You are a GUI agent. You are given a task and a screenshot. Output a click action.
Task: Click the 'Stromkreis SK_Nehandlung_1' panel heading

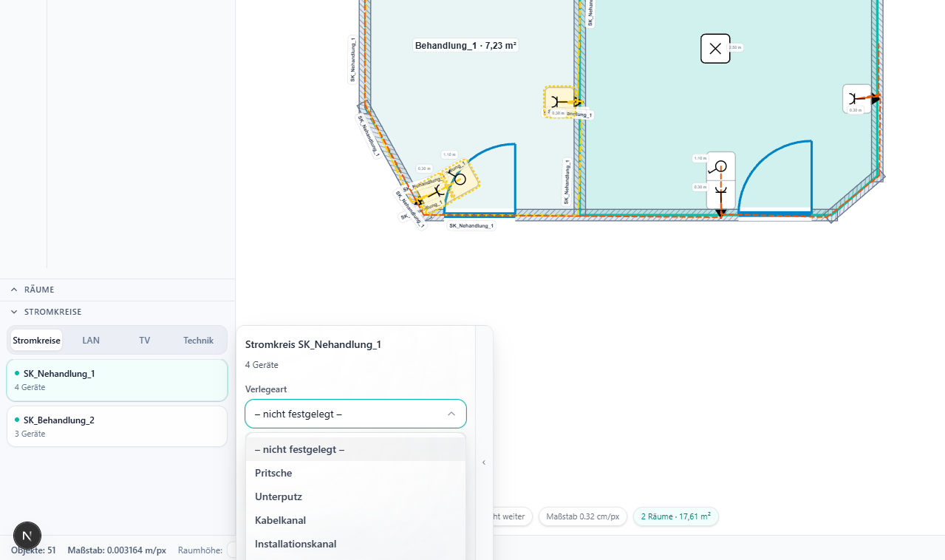[313, 344]
